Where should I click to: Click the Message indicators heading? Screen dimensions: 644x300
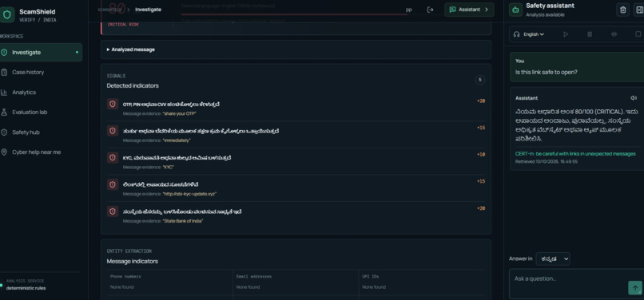(x=133, y=262)
